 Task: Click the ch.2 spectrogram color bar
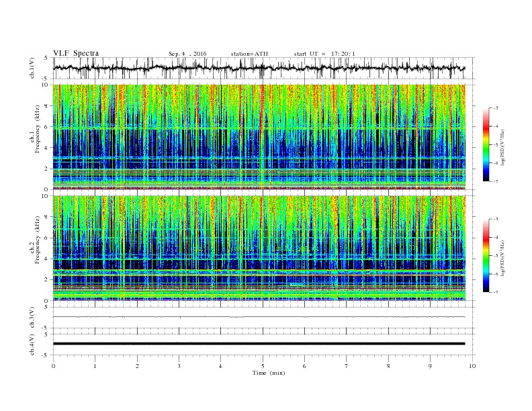coord(486,256)
